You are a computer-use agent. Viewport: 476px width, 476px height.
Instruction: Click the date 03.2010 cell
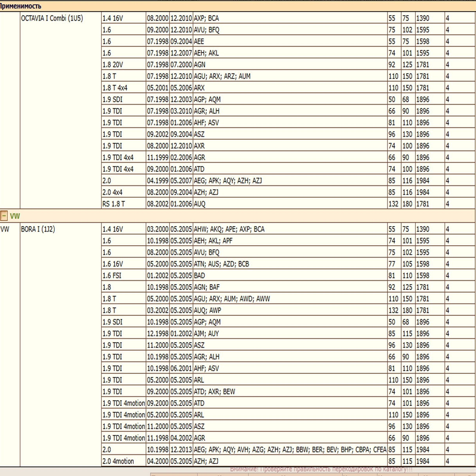181,111
